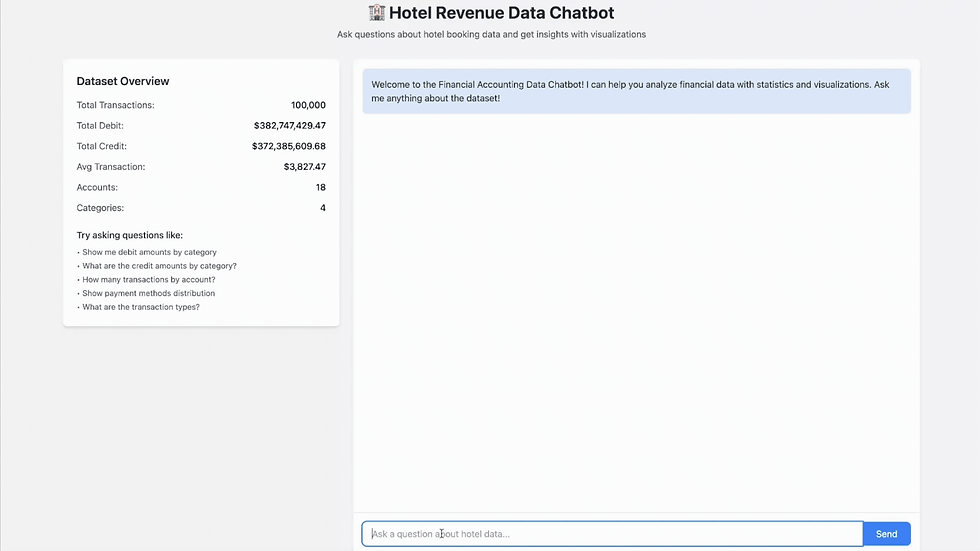Image resolution: width=980 pixels, height=551 pixels.
Task: Choose the "What are the credit amounts by category?" suggestion
Action: (x=160, y=266)
